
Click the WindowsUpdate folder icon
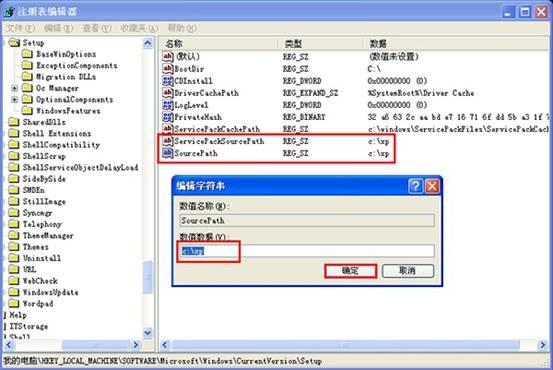[x=14, y=292]
